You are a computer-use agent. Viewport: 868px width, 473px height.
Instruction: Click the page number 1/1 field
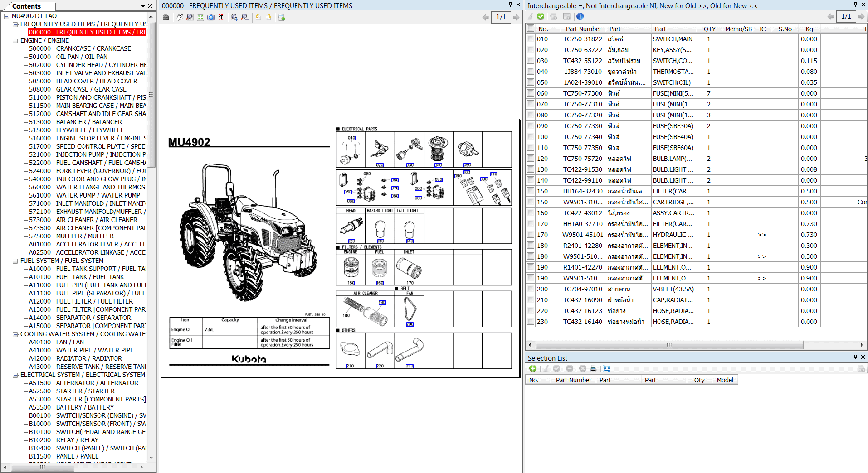(x=501, y=17)
